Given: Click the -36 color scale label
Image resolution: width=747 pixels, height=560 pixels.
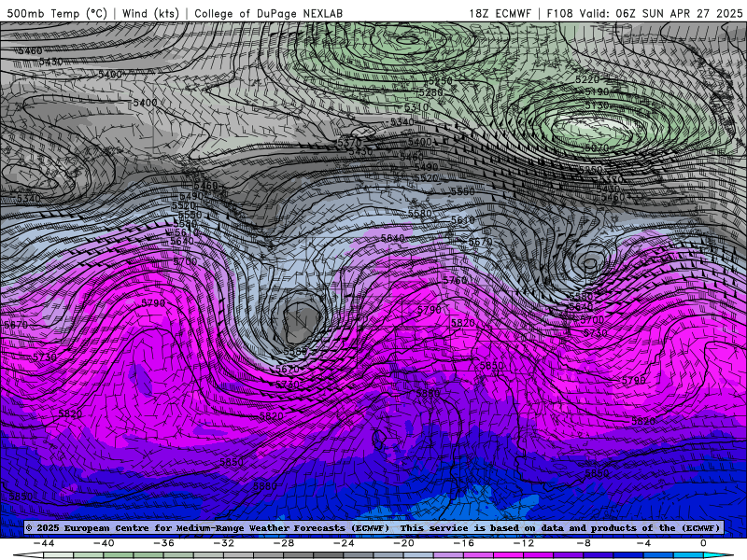Looking at the screenshot, I should coord(164,543).
